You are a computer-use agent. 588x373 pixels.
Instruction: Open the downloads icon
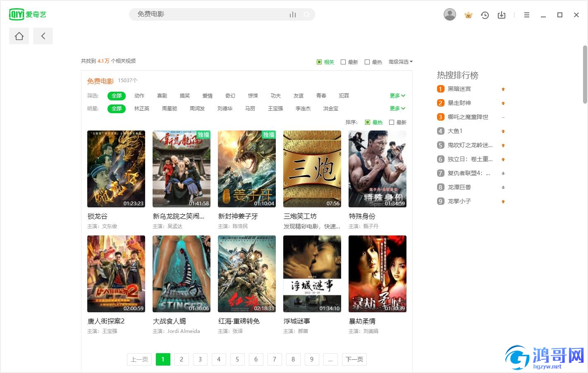[502, 15]
